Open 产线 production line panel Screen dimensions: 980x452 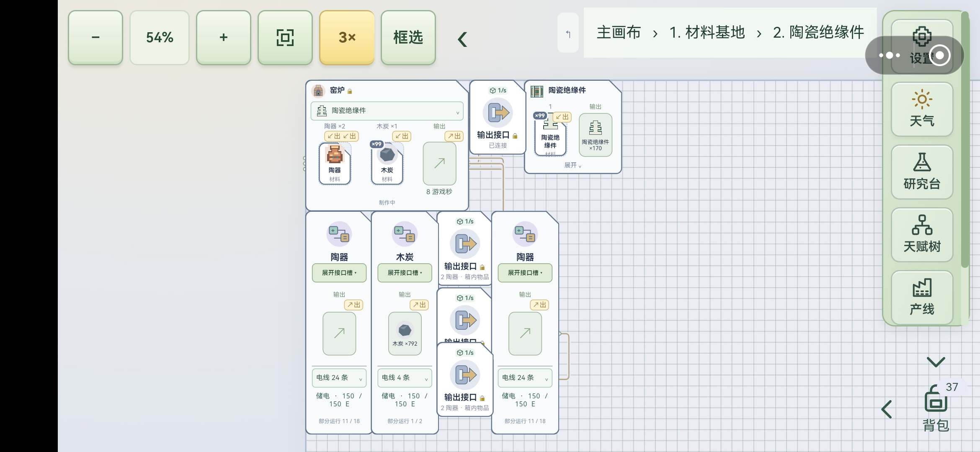(x=922, y=298)
